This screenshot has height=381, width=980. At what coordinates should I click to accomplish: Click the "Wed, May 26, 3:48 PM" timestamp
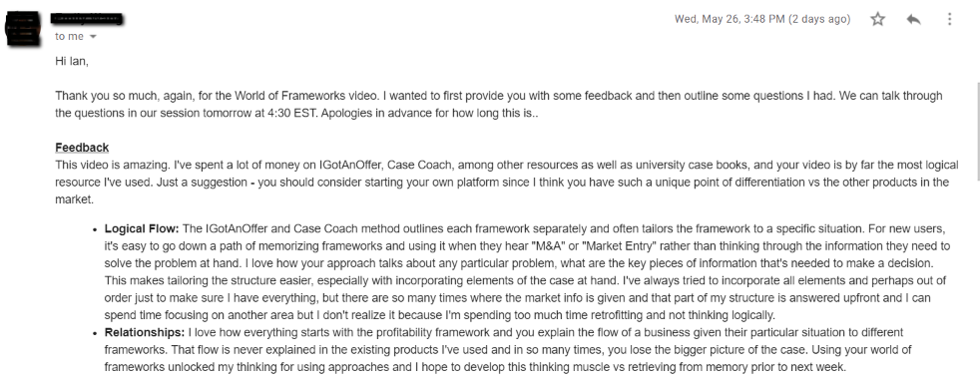click(x=730, y=19)
